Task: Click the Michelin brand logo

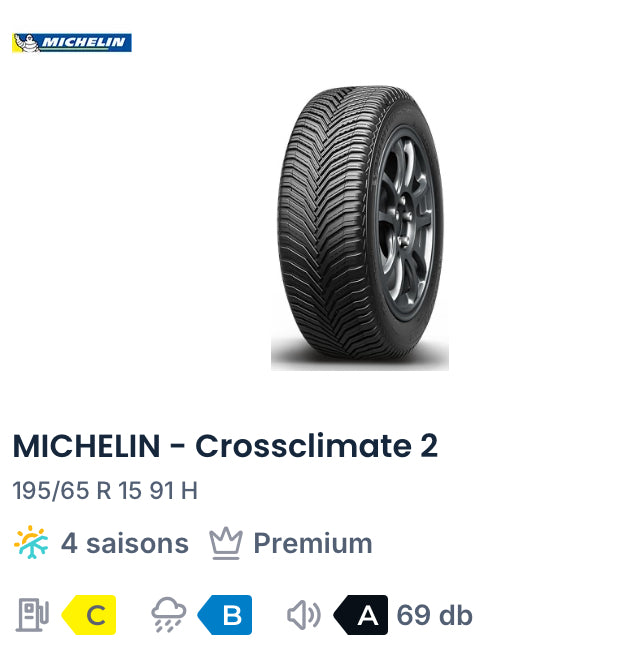Action: click(72, 43)
